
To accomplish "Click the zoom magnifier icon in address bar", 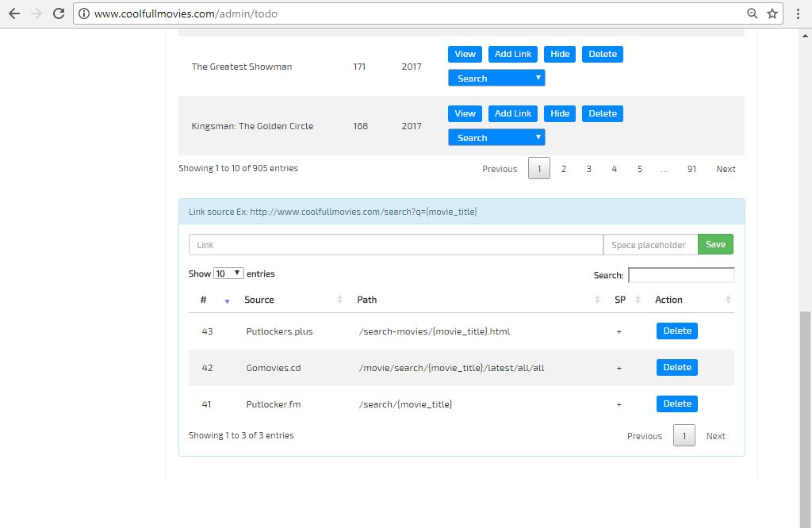I will (x=753, y=13).
